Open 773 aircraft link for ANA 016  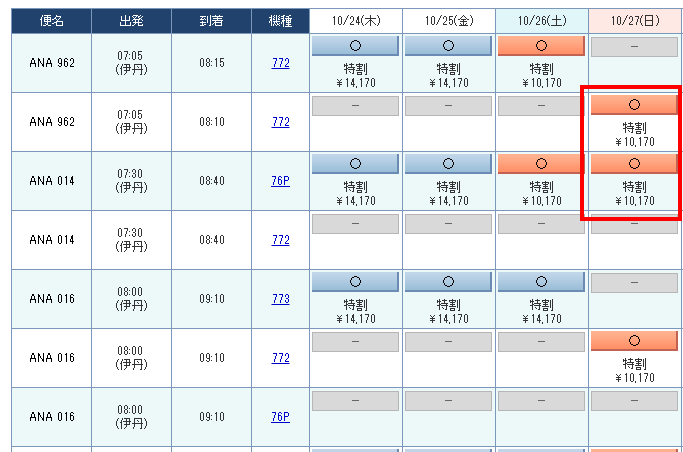[281, 299]
